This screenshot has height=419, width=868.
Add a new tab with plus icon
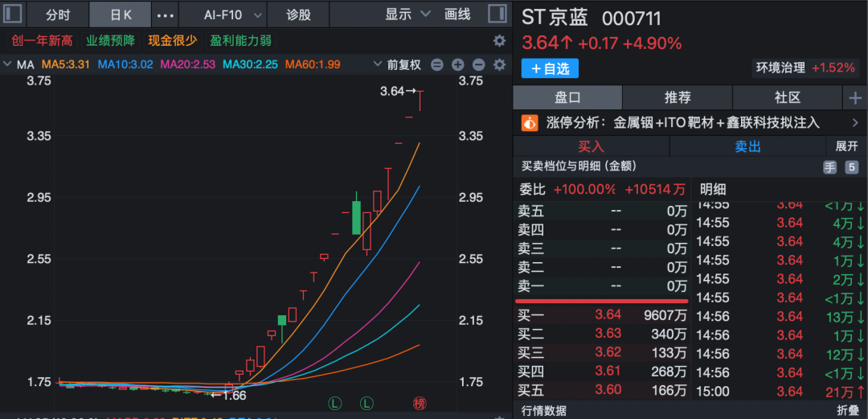tap(854, 98)
